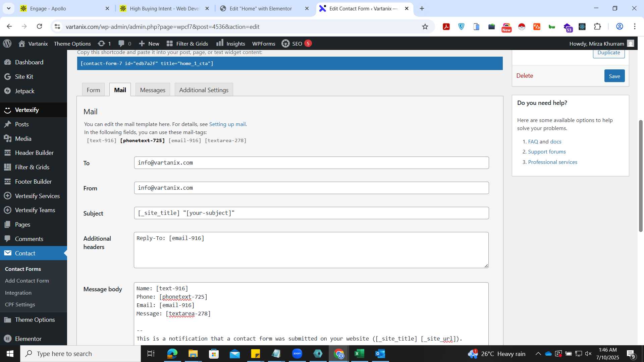Open Theme Options in admin bar
The image size is (644, 362).
point(72,44)
